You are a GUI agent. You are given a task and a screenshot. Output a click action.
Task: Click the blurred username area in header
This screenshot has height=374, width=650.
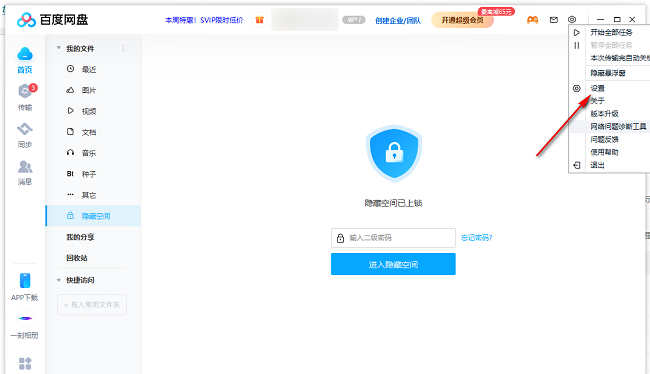coord(305,19)
